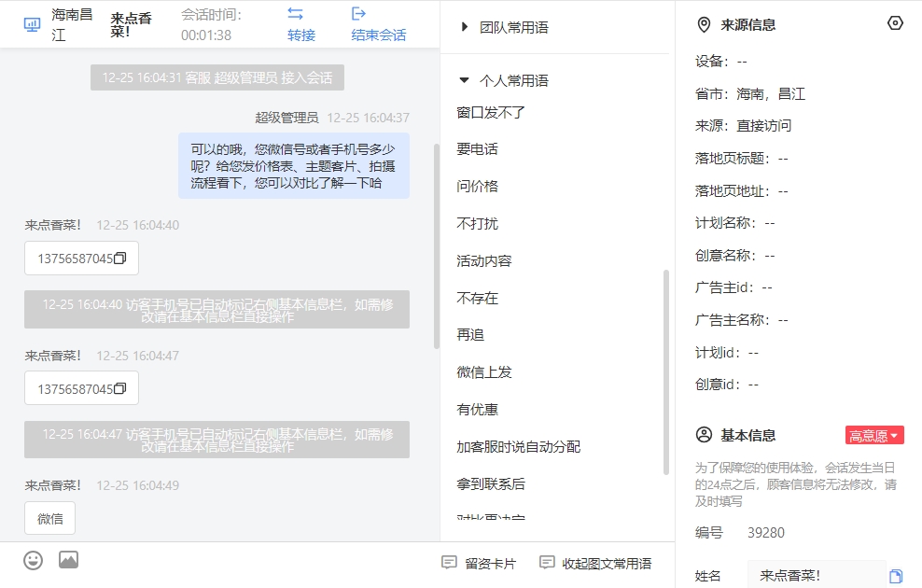Expand the 团队常用语 section
The height and width of the screenshot is (588, 922).
pos(505,27)
